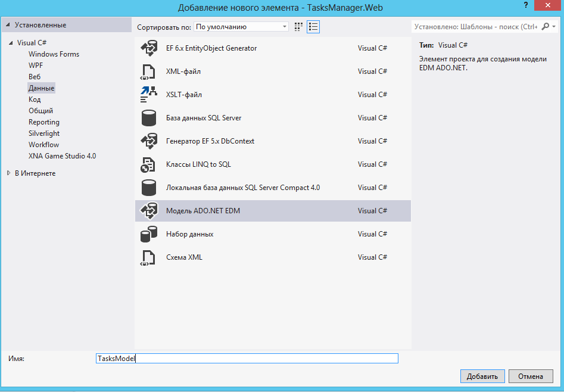Select the 'XSLT-файл' template name

pyautogui.click(x=184, y=95)
